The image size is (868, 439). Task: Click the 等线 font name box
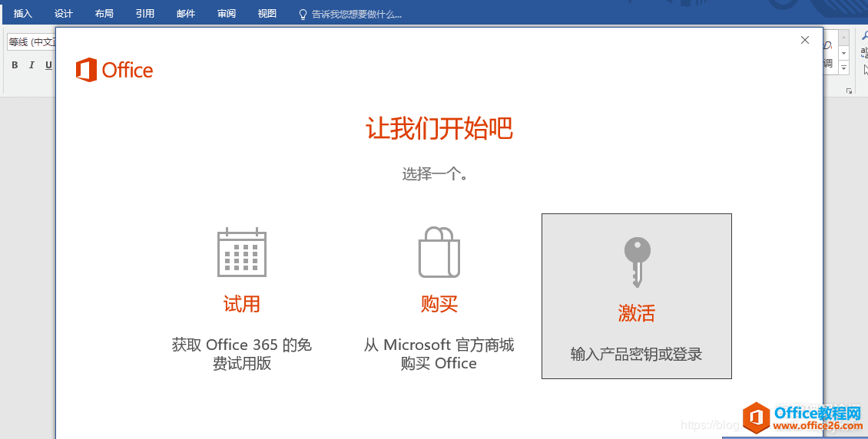pos(31,42)
